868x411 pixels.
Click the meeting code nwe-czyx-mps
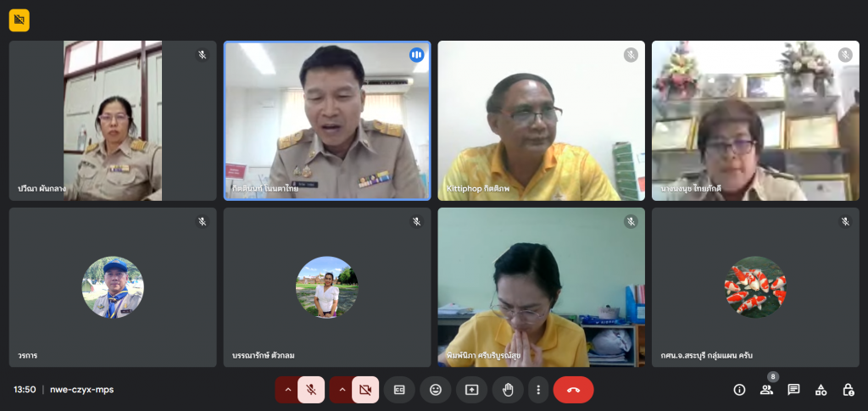point(81,390)
